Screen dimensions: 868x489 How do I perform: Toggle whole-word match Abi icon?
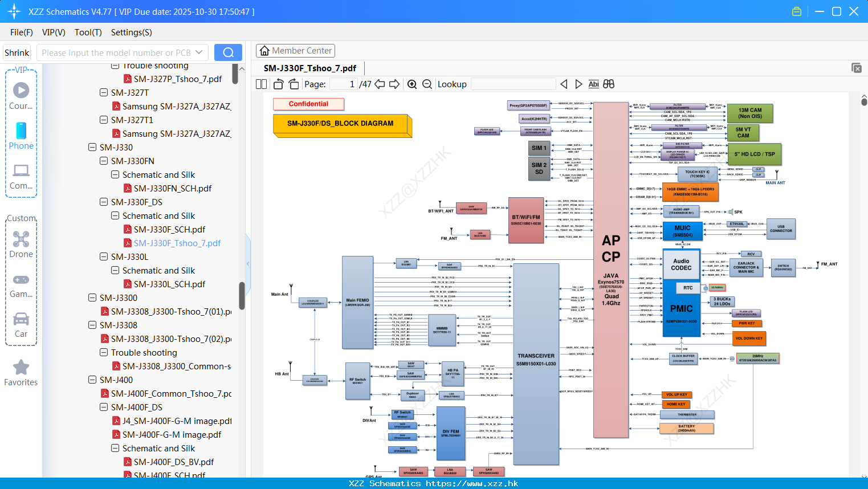point(593,84)
